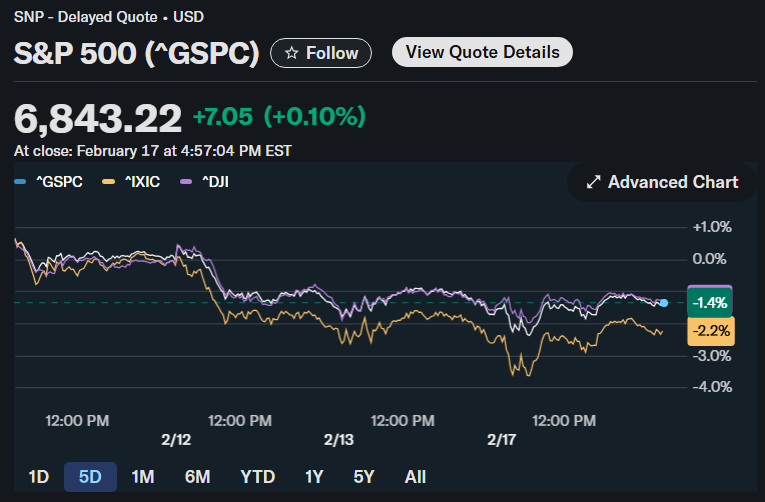Open the Advanced Chart expand icon
765x502 pixels.
tap(593, 182)
